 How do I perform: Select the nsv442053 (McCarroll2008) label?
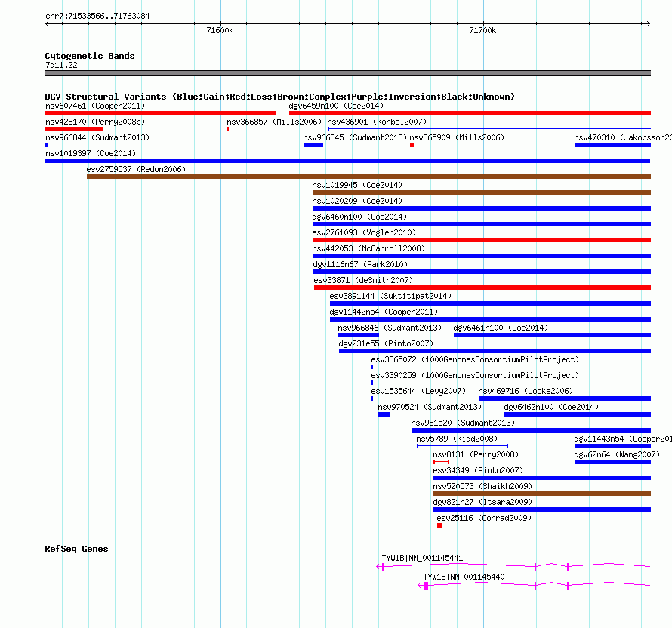368,248
